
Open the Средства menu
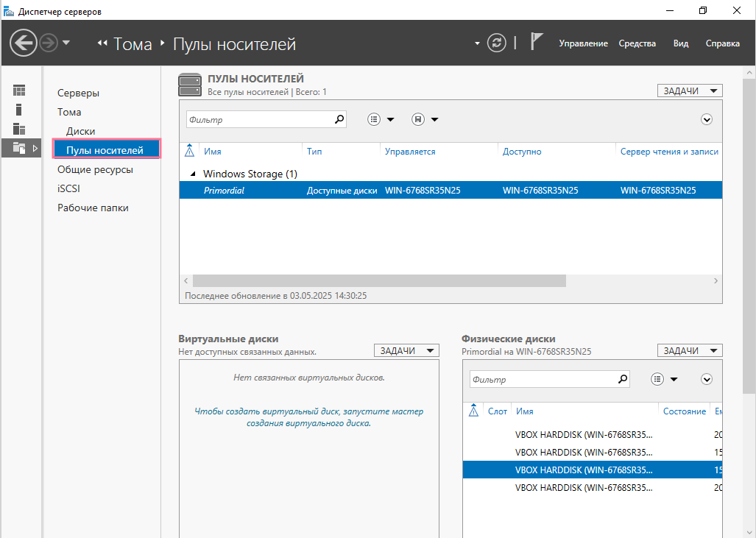click(637, 43)
